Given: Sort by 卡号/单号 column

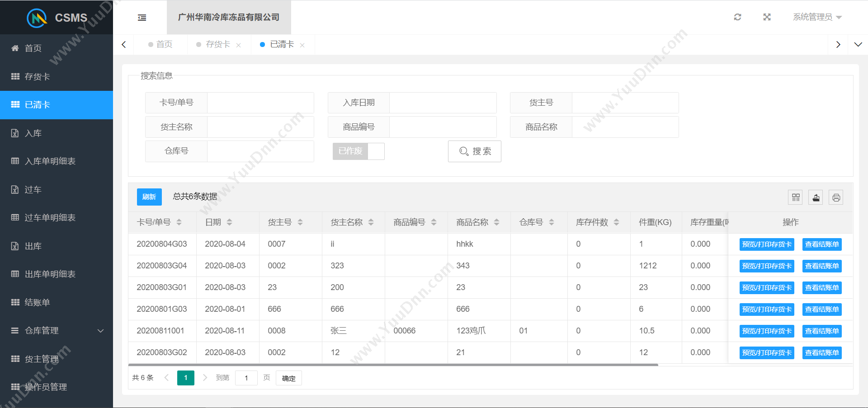Looking at the screenshot, I should pos(179,222).
